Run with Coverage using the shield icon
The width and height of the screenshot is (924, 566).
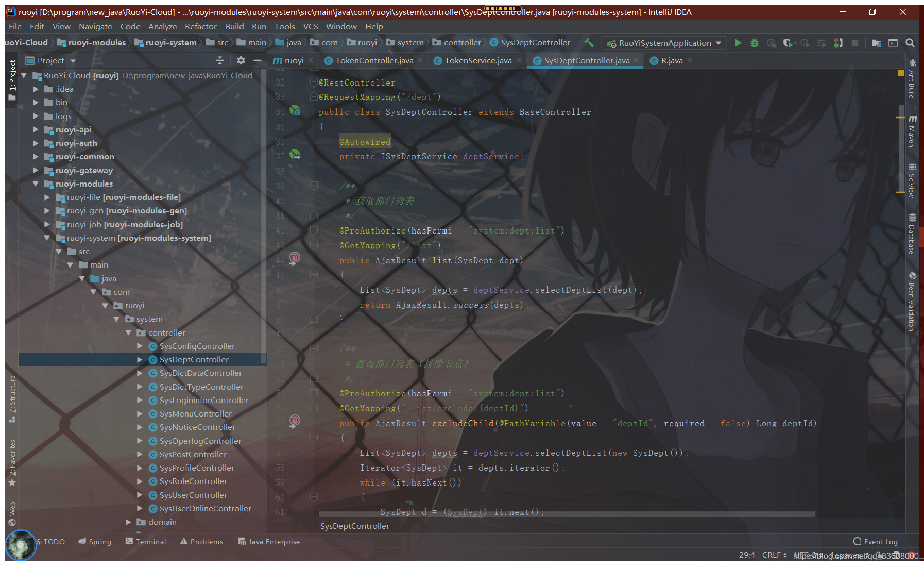(x=788, y=43)
